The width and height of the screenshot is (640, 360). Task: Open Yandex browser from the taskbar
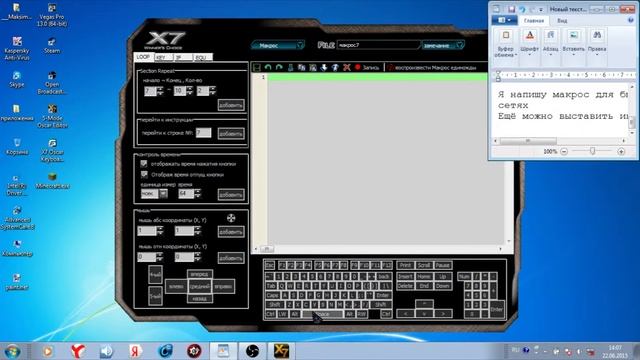[x=78, y=351]
